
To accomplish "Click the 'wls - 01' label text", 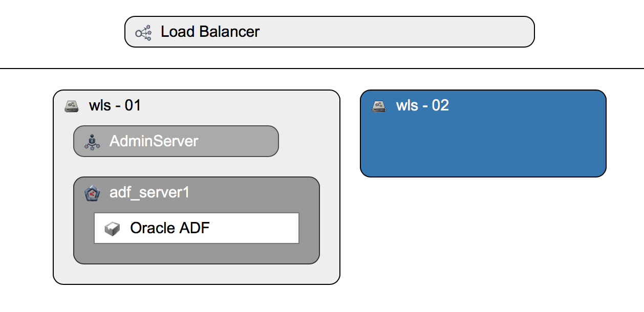I will point(115,105).
